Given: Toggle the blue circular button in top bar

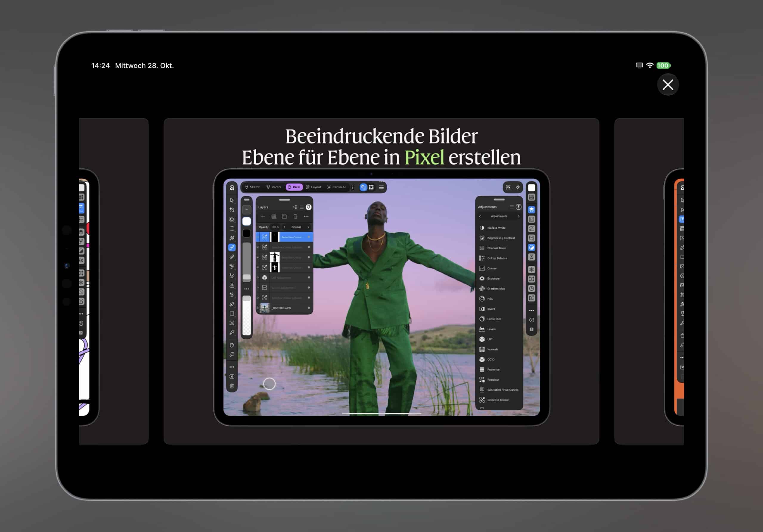Looking at the screenshot, I should click(x=363, y=187).
